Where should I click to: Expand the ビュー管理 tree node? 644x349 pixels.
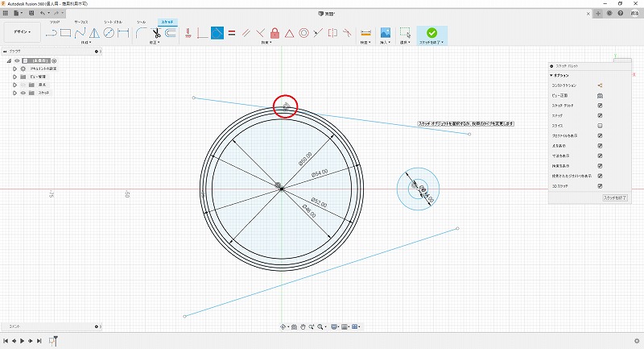[x=14, y=77]
